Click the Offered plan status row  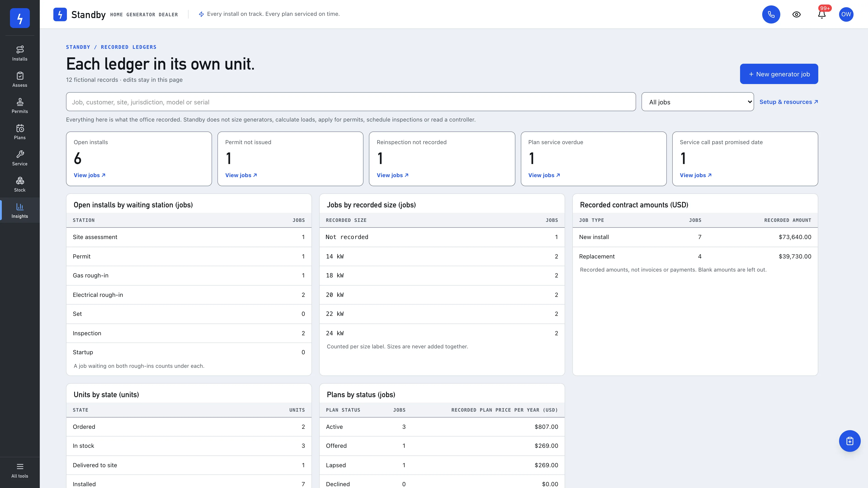[x=442, y=446]
